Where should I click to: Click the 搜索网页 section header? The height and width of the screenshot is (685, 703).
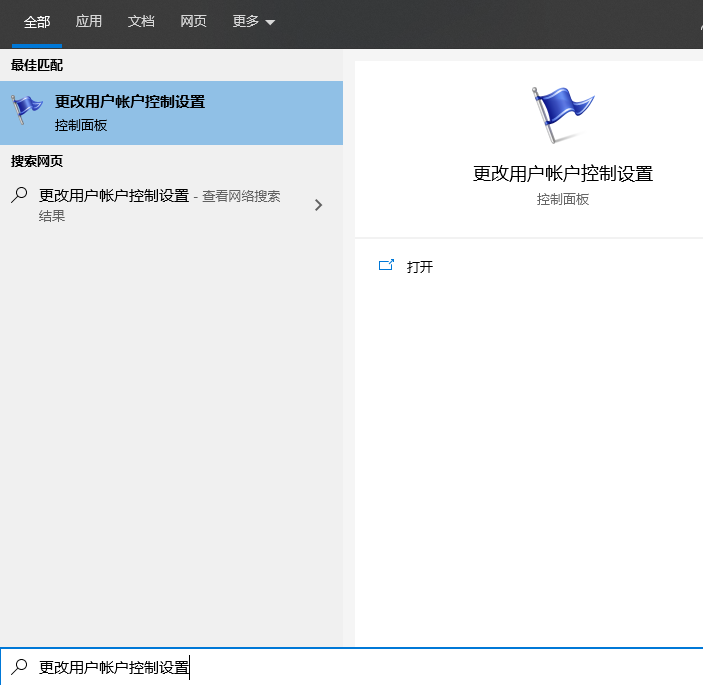37,161
